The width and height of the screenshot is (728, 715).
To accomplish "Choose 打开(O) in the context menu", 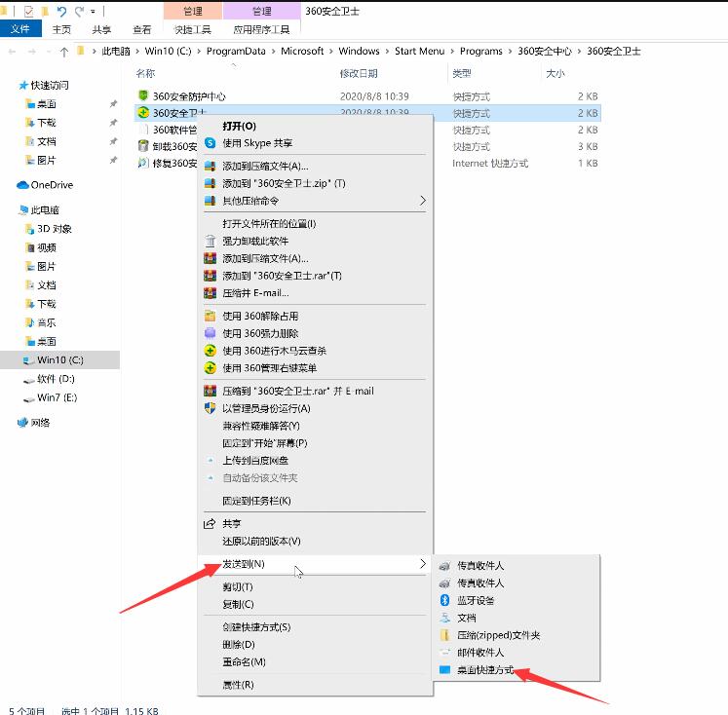I will click(x=239, y=127).
